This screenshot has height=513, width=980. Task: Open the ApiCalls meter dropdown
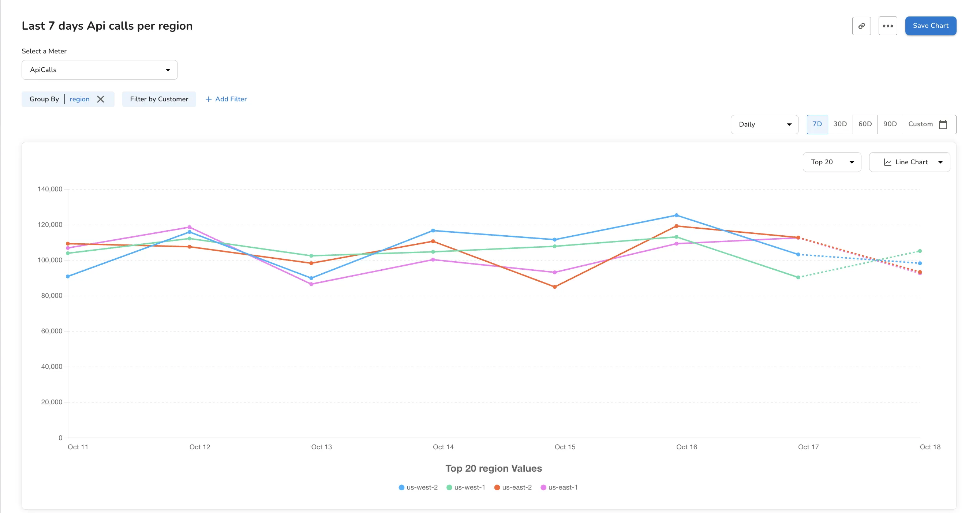[100, 70]
